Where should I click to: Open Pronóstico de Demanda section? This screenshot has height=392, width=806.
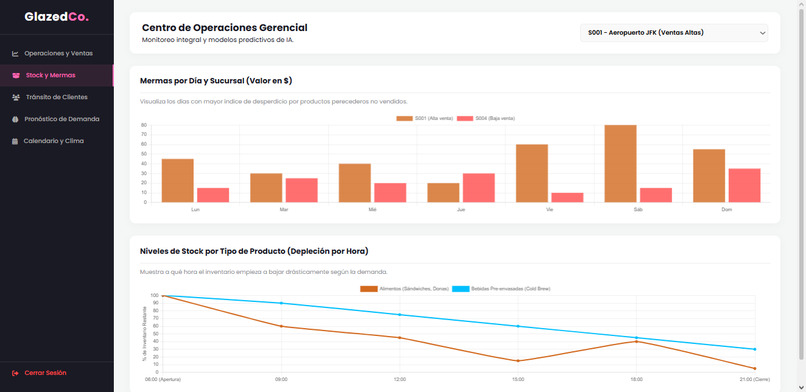click(57, 119)
